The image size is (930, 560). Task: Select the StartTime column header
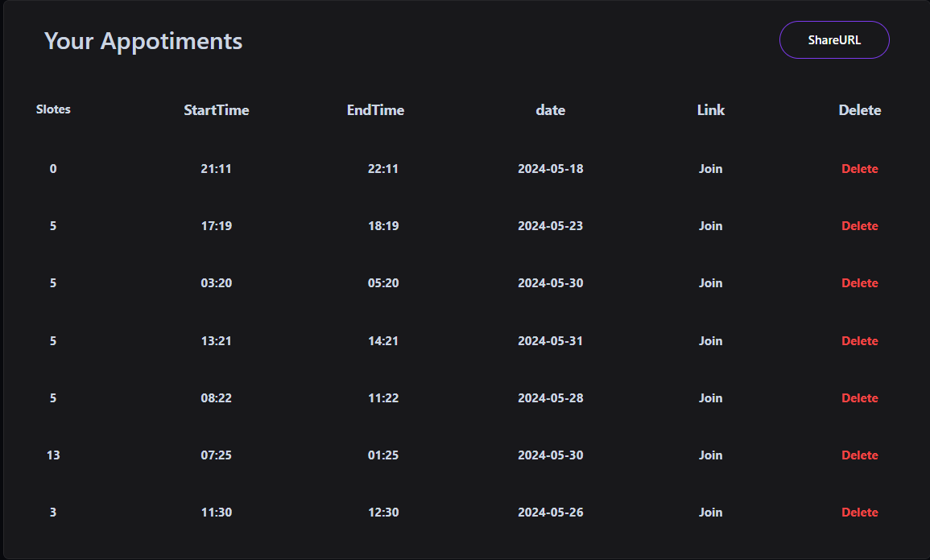tap(216, 110)
